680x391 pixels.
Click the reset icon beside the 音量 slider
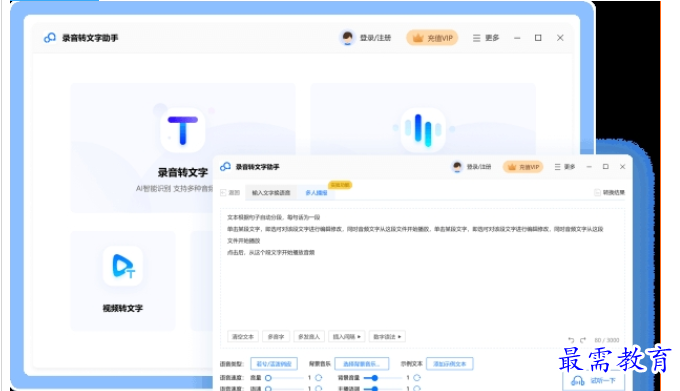(318, 378)
